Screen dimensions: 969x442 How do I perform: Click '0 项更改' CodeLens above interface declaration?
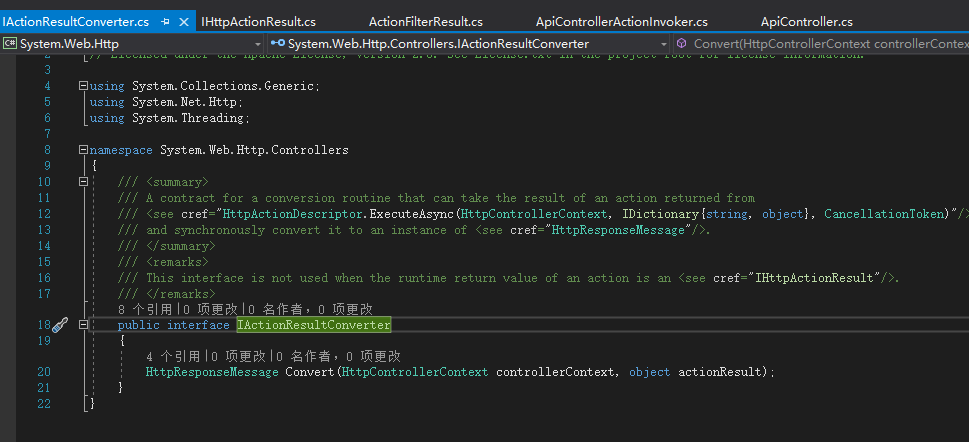[x=212, y=309]
